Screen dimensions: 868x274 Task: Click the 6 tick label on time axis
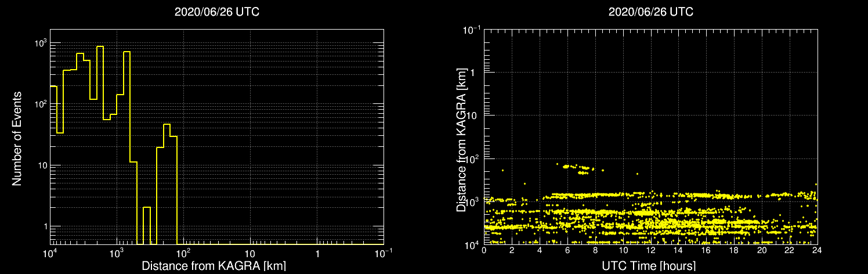pos(567,250)
